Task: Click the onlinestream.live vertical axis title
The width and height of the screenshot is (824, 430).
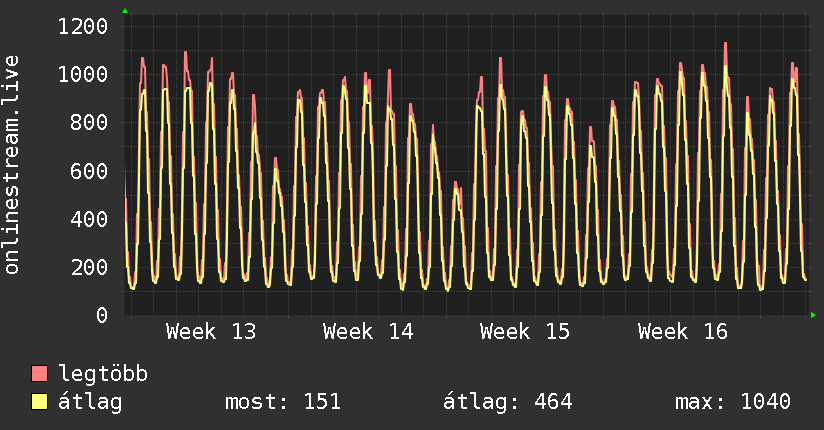Action: point(12,165)
